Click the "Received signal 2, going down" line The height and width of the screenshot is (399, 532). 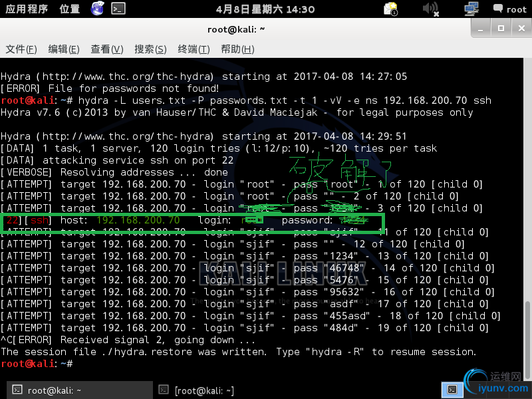pos(128,340)
